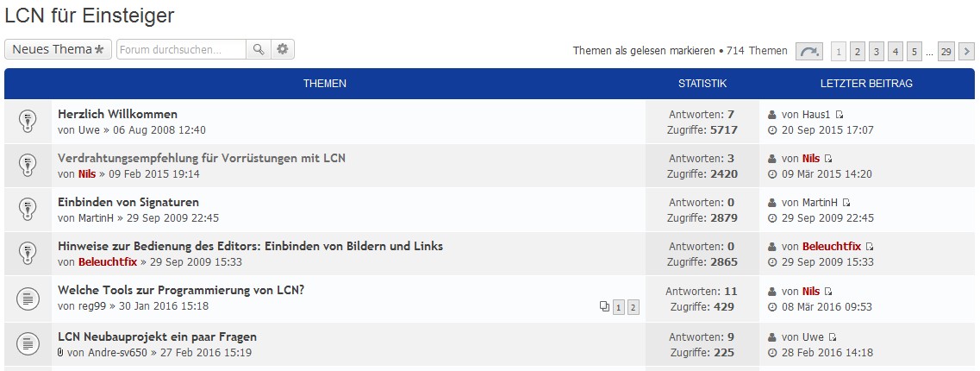This screenshot has height=371, width=980.
Task: Click inside the Forum durchsuchen search field
Action: click(x=181, y=50)
